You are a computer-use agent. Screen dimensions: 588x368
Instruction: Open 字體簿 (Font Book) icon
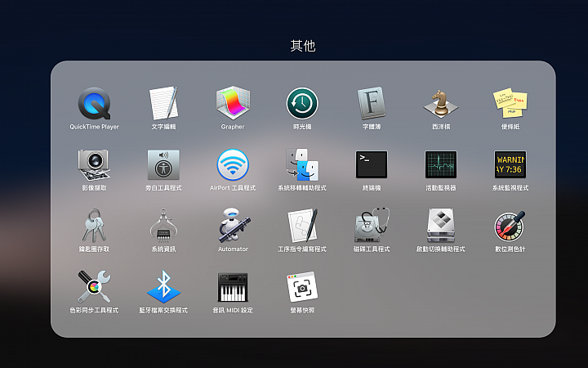(x=372, y=103)
